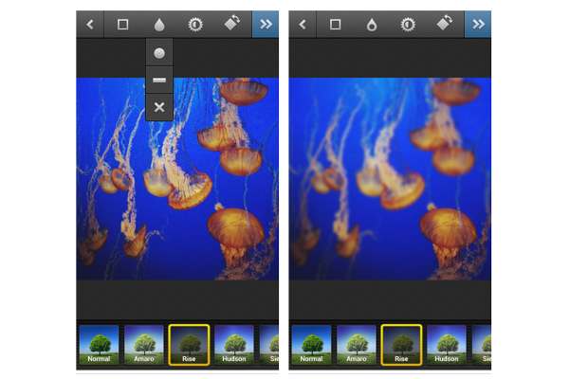Select the X to turn off blur
Image resolution: width=588 pixels, height=379 pixels.
click(x=159, y=107)
